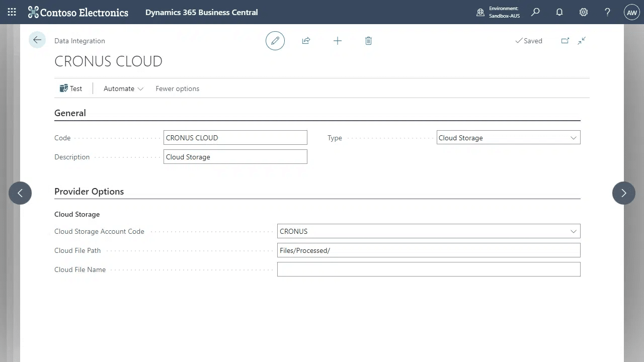Expand Cloud Storage Account Code dropdown

tap(573, 231)
